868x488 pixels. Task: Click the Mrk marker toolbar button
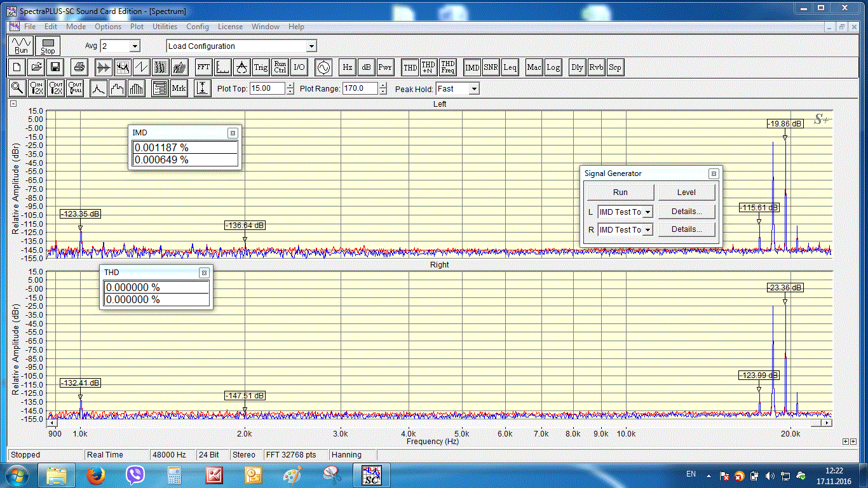click(x=179, y=89)
